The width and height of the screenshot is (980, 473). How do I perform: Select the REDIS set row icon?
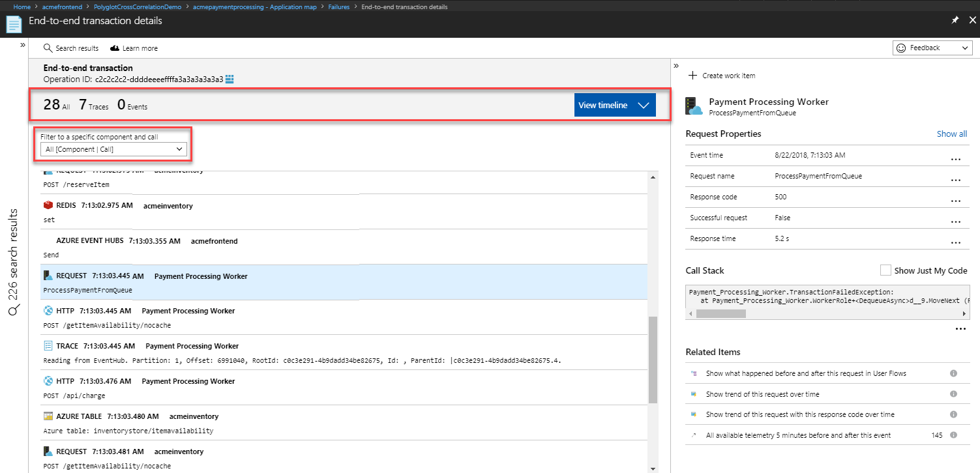click(48, 205)
